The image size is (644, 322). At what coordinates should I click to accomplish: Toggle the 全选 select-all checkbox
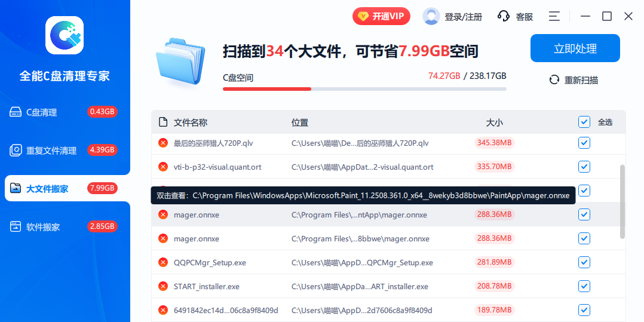click(584, 122)
